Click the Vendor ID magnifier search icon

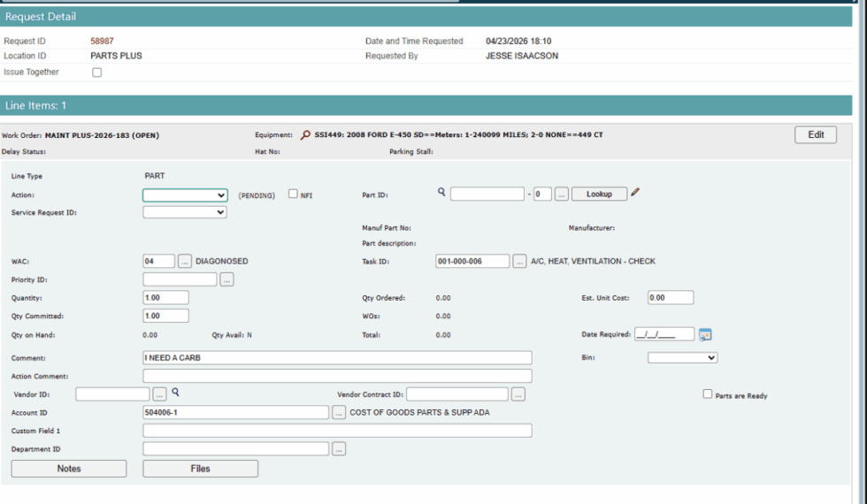pos(175,392)
